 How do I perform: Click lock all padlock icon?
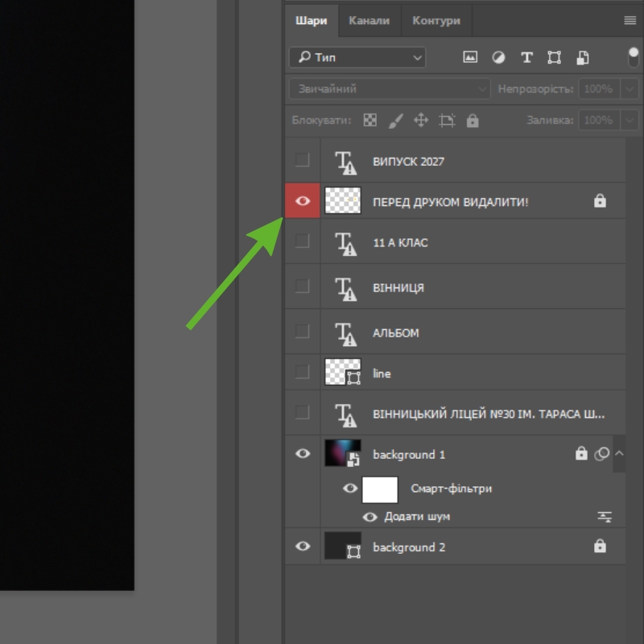click(473, 120)
